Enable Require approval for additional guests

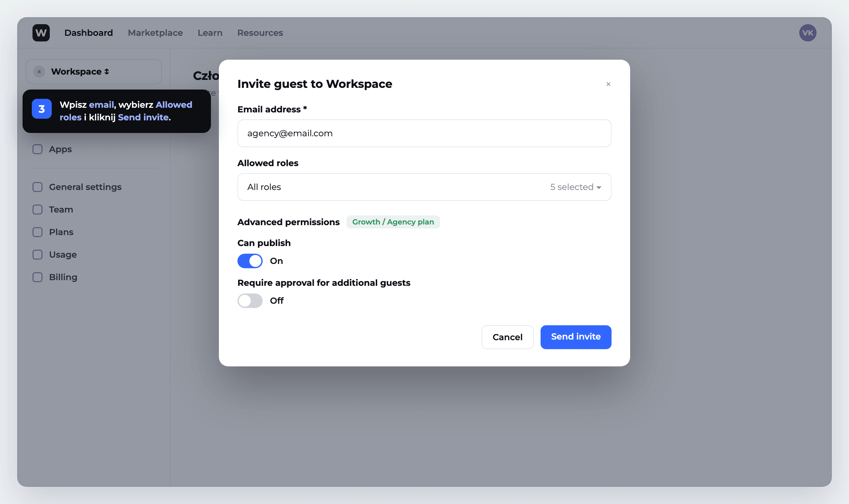tap(250, 300)
